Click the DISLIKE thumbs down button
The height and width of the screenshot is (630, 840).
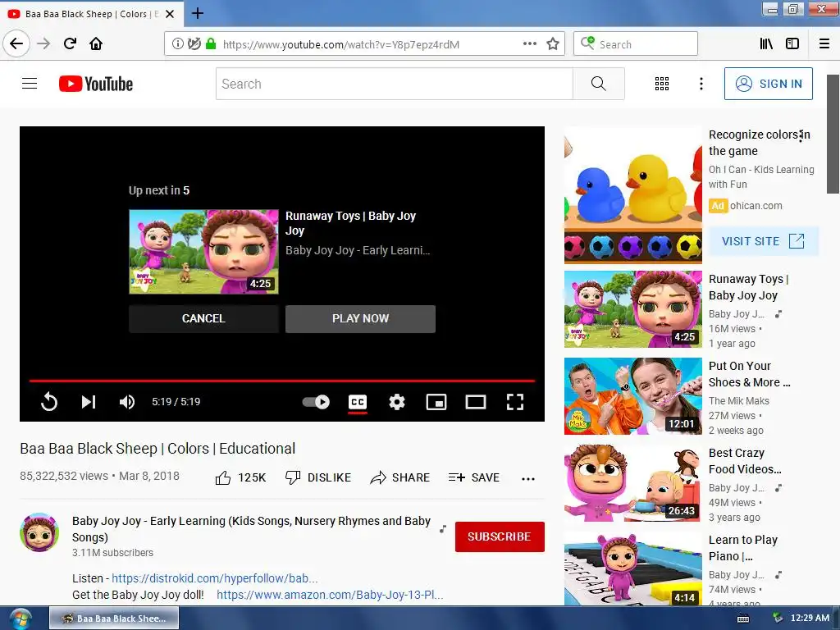pyautogui.click(x=317, y=477)
